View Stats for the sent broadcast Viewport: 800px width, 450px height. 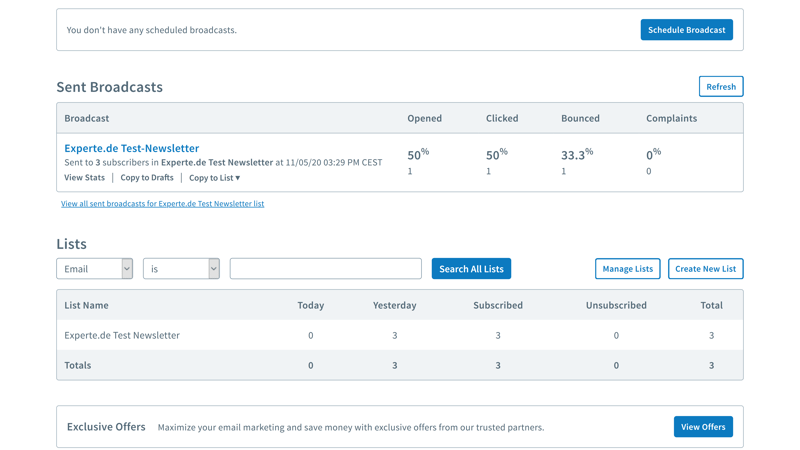(84, 178)
